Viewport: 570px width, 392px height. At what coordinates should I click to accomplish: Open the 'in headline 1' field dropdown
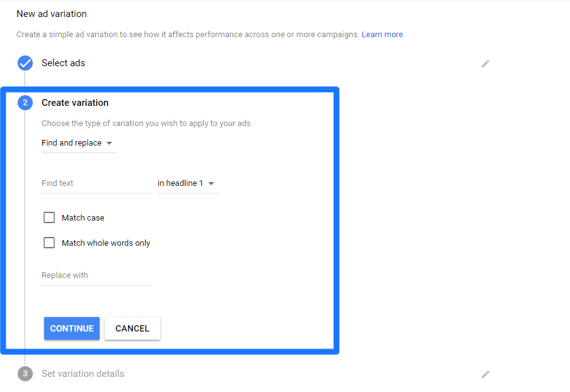(188, 183)
